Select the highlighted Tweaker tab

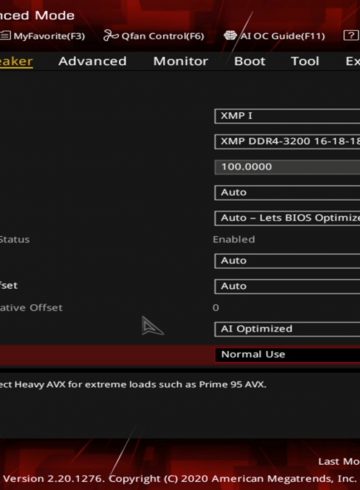pos(16,62)
